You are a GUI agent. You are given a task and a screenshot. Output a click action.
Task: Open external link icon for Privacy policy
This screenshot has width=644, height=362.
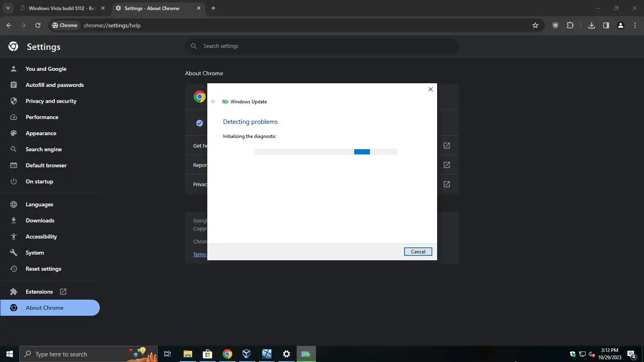click(x=447, y=184)
